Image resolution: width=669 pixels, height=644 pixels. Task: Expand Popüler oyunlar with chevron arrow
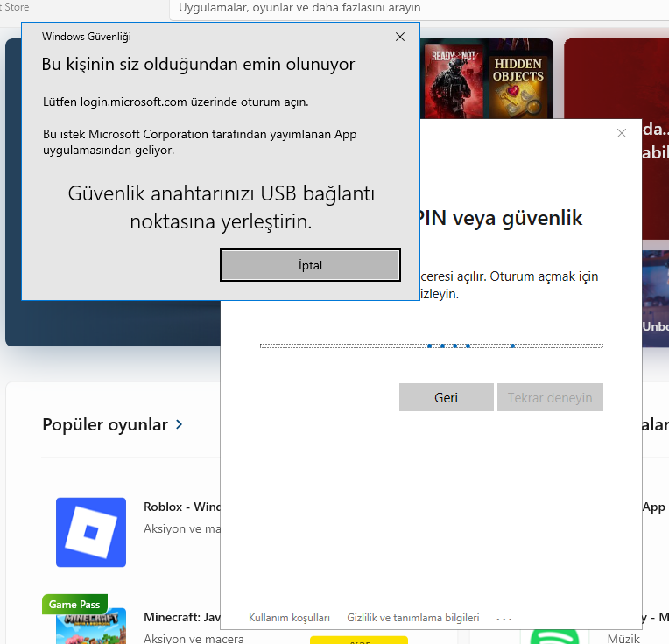(180, 424)
